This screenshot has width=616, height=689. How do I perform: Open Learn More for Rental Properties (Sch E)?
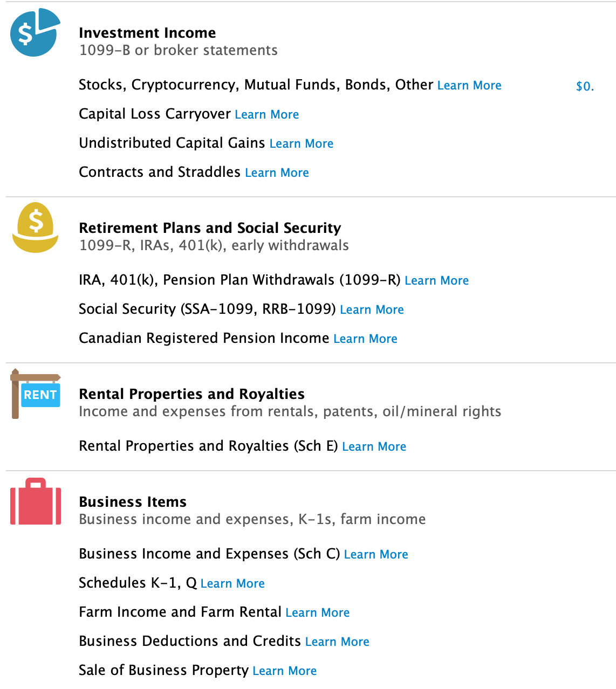point(374,447)
